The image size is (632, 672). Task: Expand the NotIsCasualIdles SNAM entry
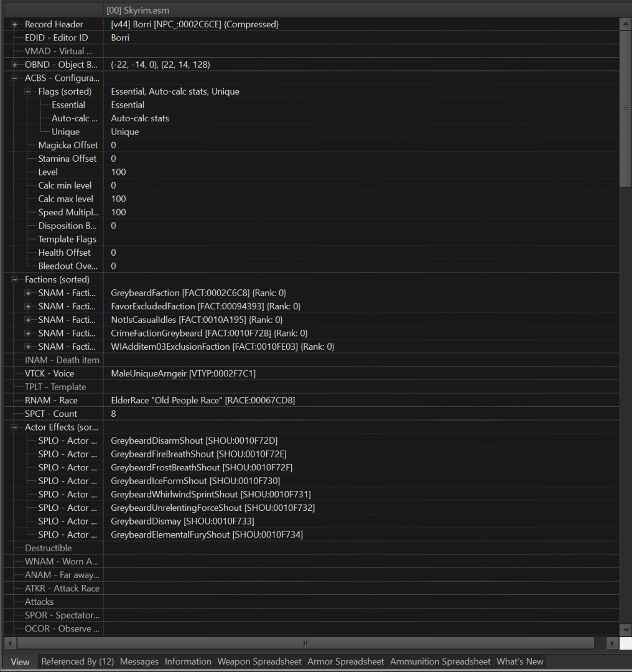coord(28,320)
